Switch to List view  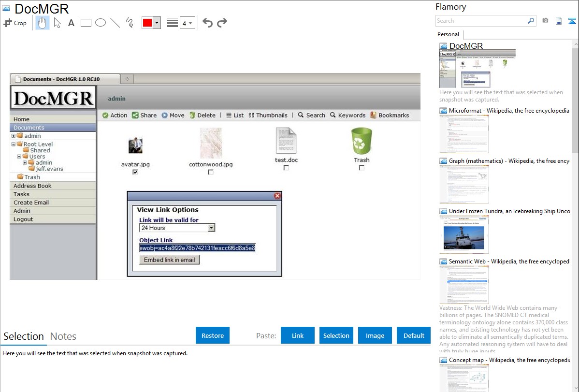coord(235,115)
